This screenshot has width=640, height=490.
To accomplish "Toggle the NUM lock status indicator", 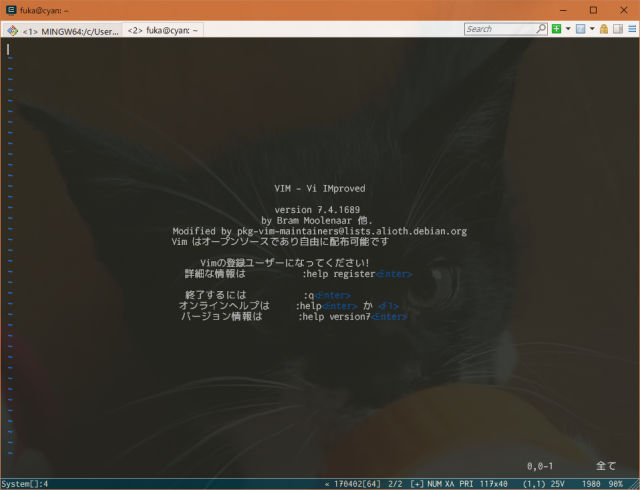I will (435, 484).
